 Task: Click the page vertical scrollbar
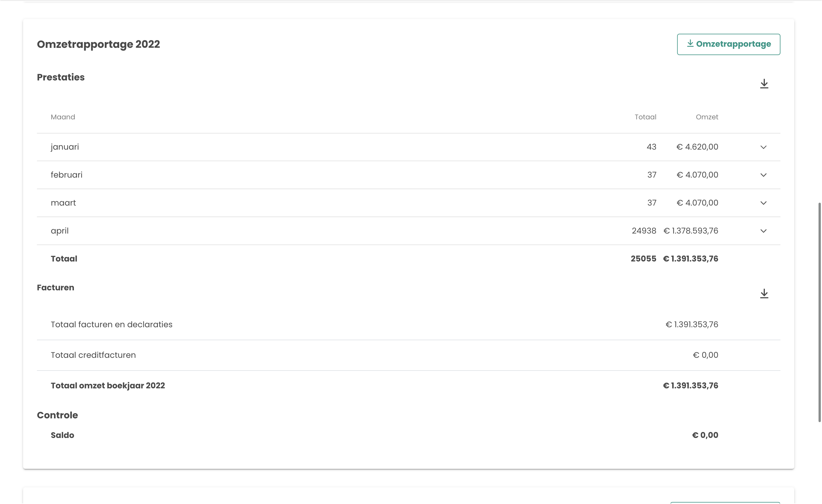[819, 312]
